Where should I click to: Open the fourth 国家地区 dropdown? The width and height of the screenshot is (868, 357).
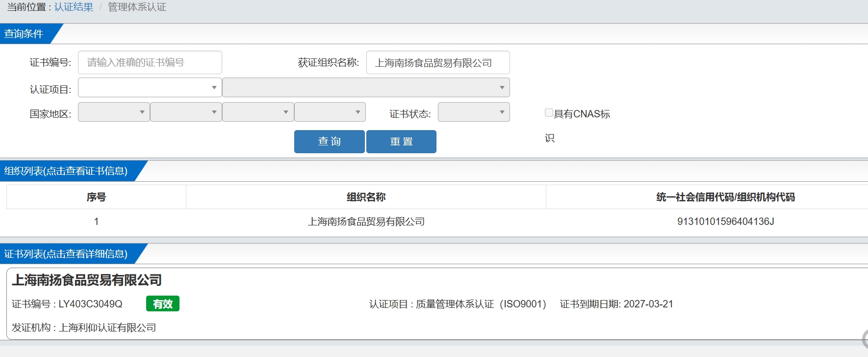pos(330,112)
